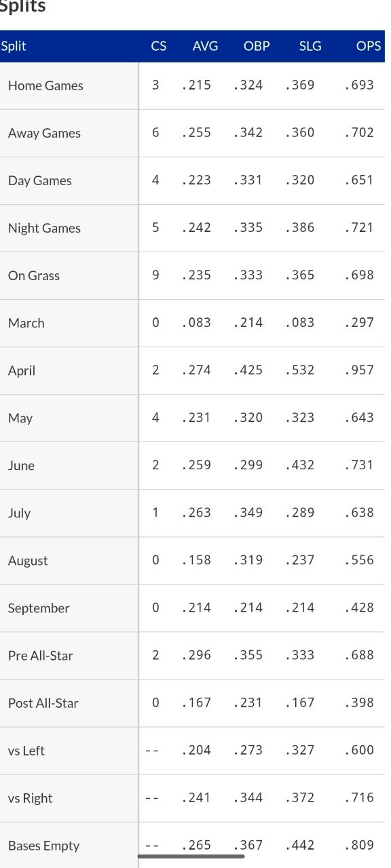Select the Home Games row label
Viewport: 391px width, 868px height.
point(45,85)
